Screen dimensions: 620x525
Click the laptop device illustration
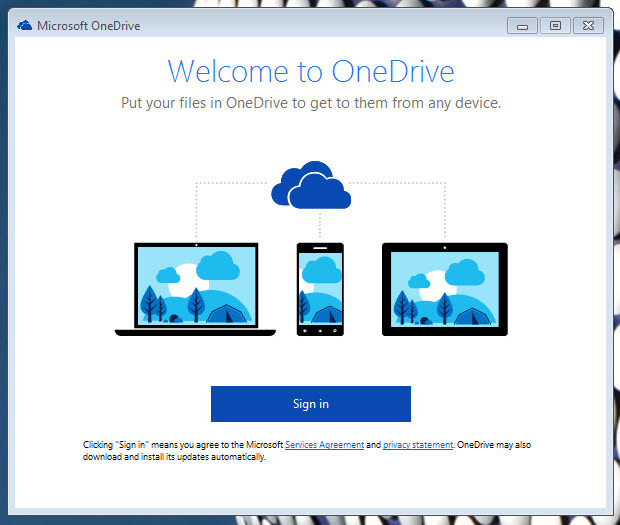(195, 289)
